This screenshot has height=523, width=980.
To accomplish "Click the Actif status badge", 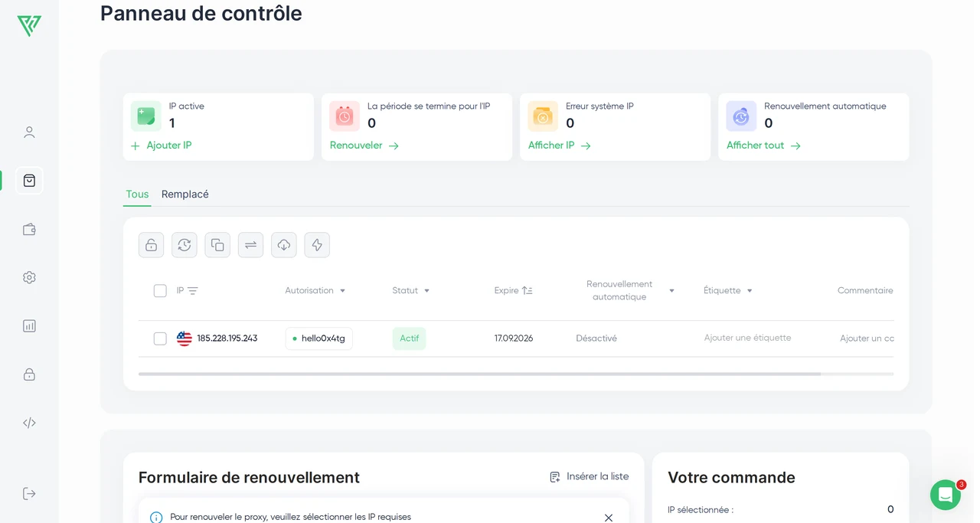I will pyautogui.click(x=409, y=338).
